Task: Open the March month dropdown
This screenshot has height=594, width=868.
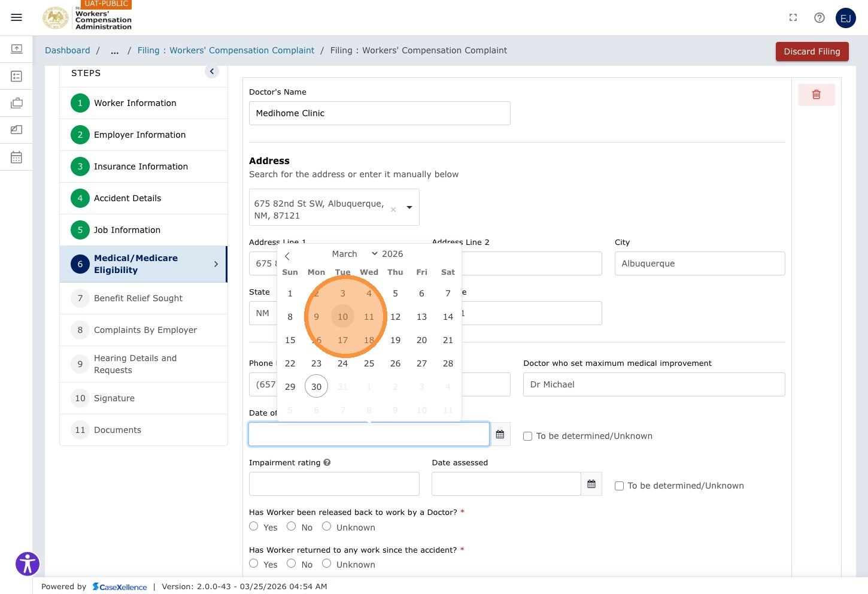Action: [354, 254]
